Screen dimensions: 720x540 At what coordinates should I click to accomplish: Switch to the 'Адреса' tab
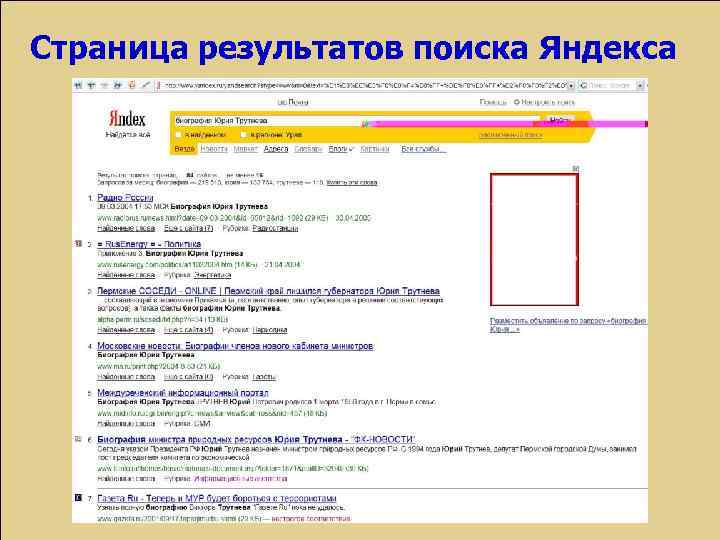pos(276,149)
